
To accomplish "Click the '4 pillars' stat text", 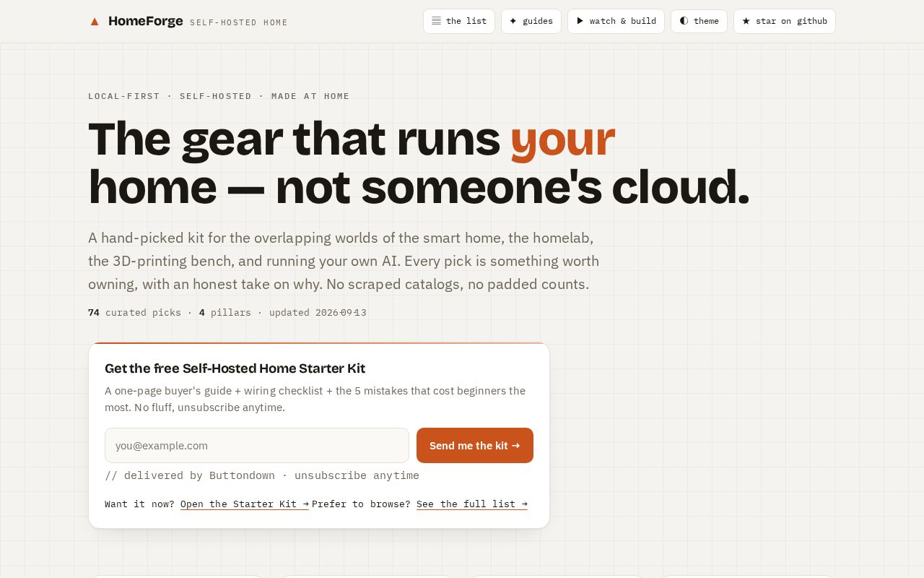I will tap(225, 313).
